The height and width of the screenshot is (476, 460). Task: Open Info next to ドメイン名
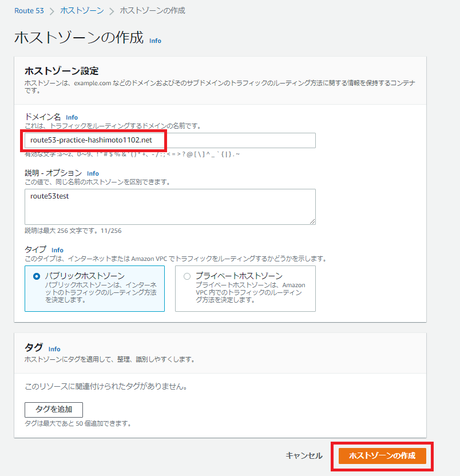click(72, 117)
